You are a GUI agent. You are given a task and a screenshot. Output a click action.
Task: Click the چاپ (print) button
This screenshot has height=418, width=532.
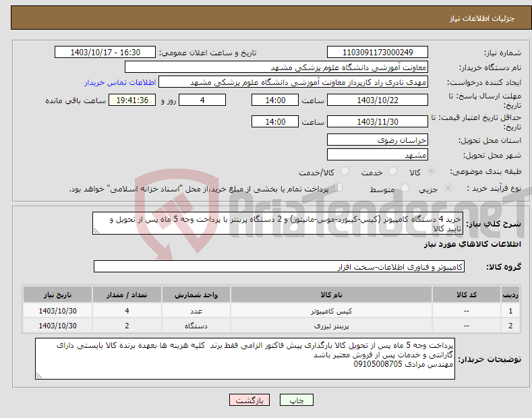coord(296,400)
